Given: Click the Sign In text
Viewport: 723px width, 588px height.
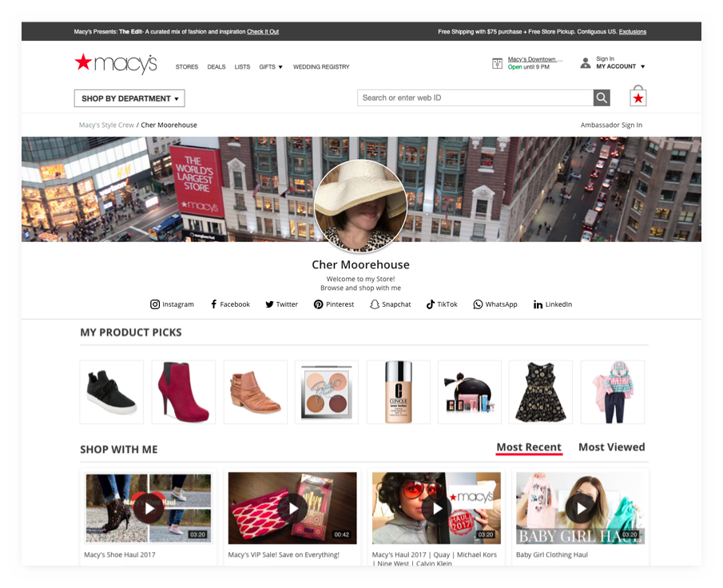Looking at the screenshot, I should (x=605, y=58).
